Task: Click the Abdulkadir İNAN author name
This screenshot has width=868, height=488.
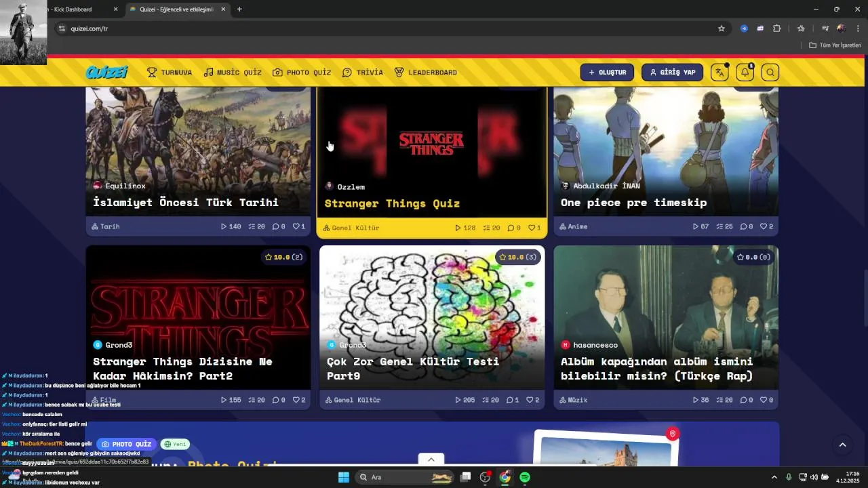Action: pyautogui.click(x=606, y=186)
